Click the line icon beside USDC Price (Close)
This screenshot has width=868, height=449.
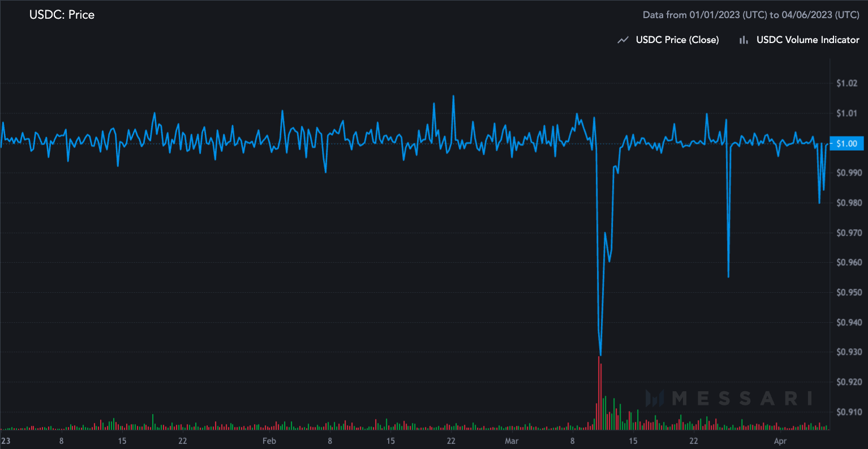[623, 40]
